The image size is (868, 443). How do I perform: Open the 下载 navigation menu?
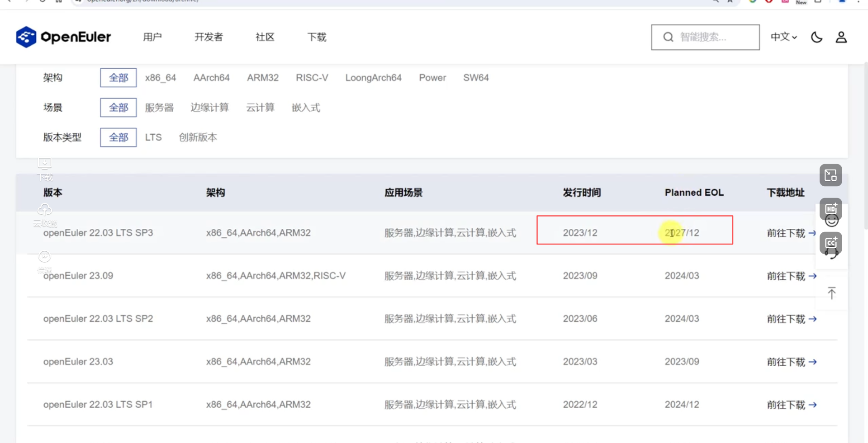coord(317,37)
